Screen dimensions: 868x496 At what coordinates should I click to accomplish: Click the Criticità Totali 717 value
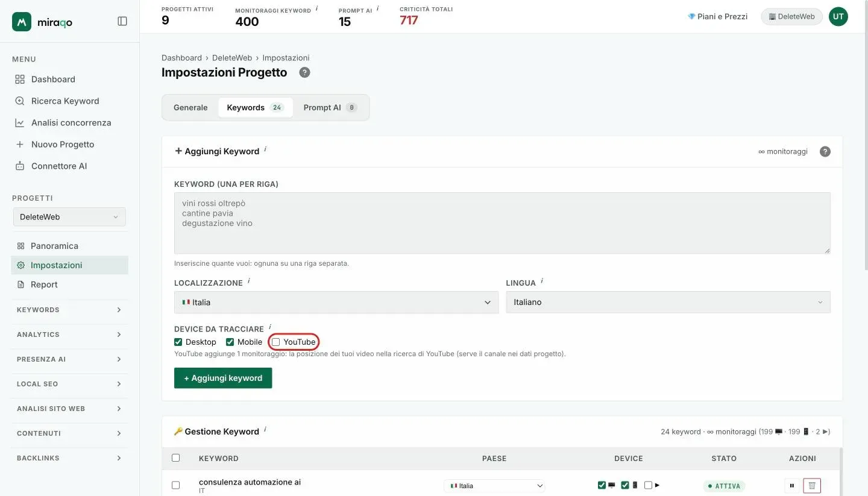click(409, 20)
